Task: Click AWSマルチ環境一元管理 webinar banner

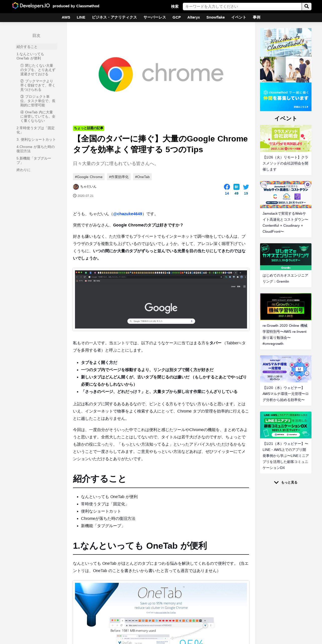Action: [x=286, y=369]
